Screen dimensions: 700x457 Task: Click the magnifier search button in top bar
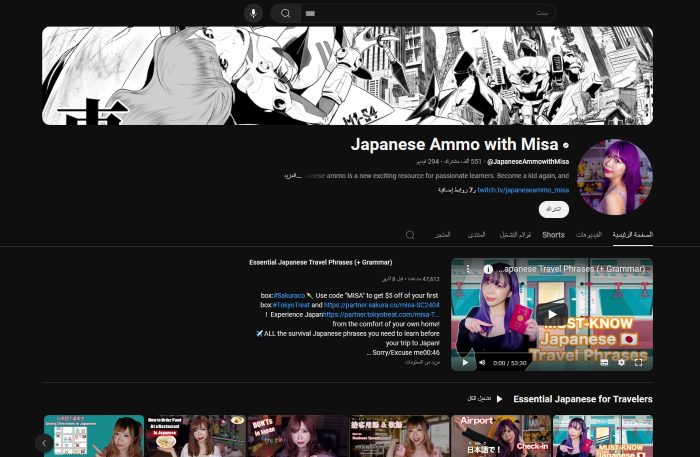285,13
